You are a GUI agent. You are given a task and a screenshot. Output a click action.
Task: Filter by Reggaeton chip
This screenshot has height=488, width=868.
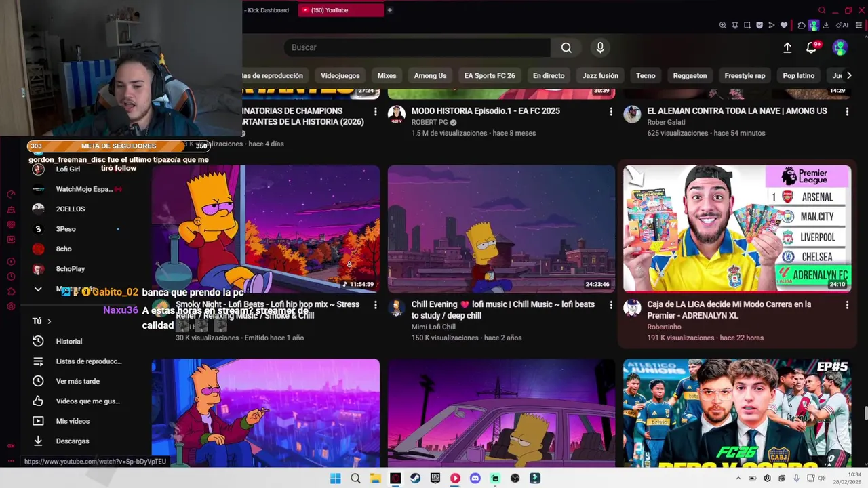690,75
